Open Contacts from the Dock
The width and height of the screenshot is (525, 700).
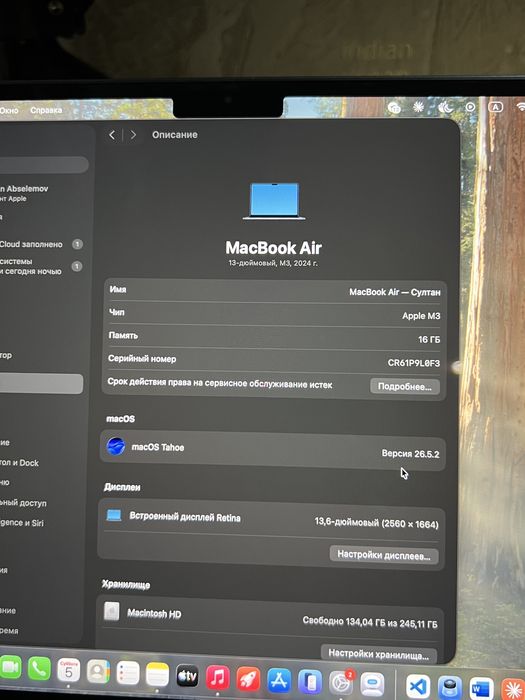(98, 671)
